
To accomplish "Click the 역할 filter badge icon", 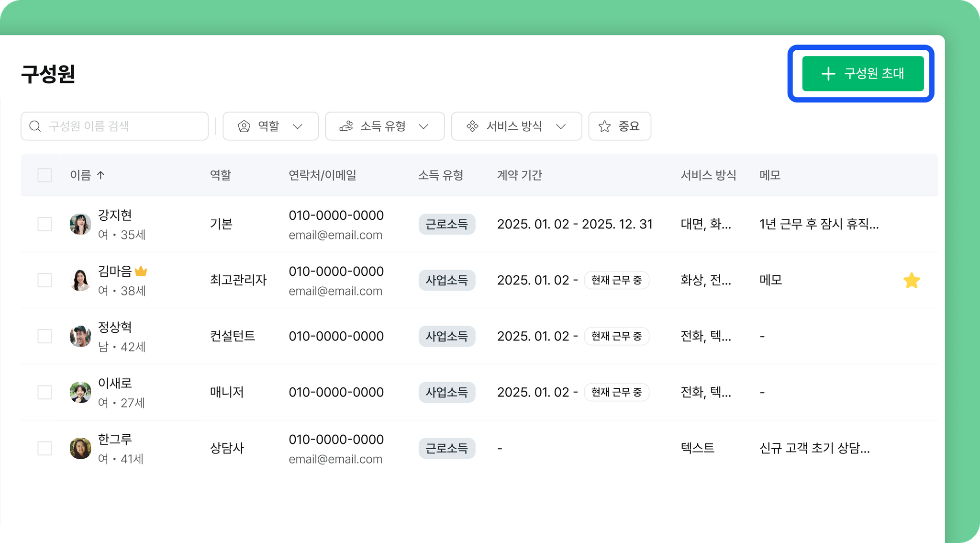I will pyautogui.click(x=244, y=126).
